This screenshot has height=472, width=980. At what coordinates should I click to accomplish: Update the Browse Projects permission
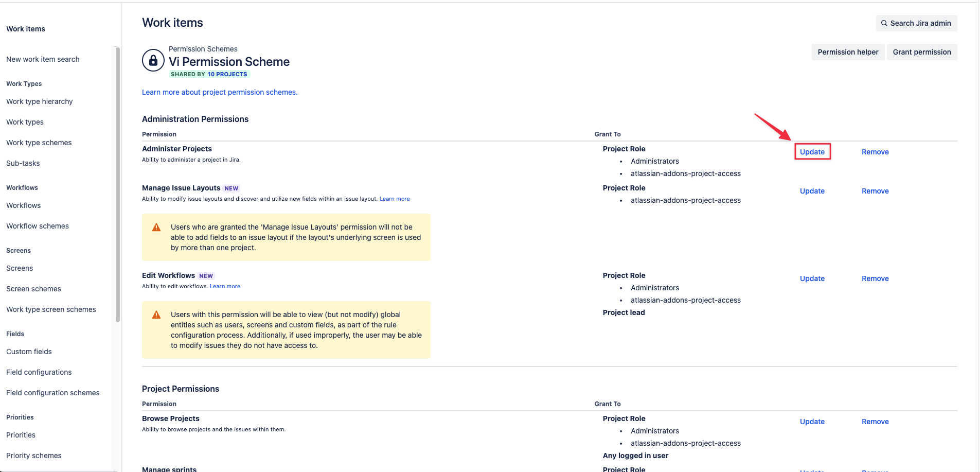(812, 422)
